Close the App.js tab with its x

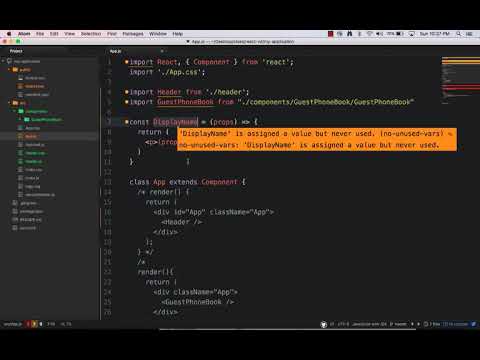[162, 51]
